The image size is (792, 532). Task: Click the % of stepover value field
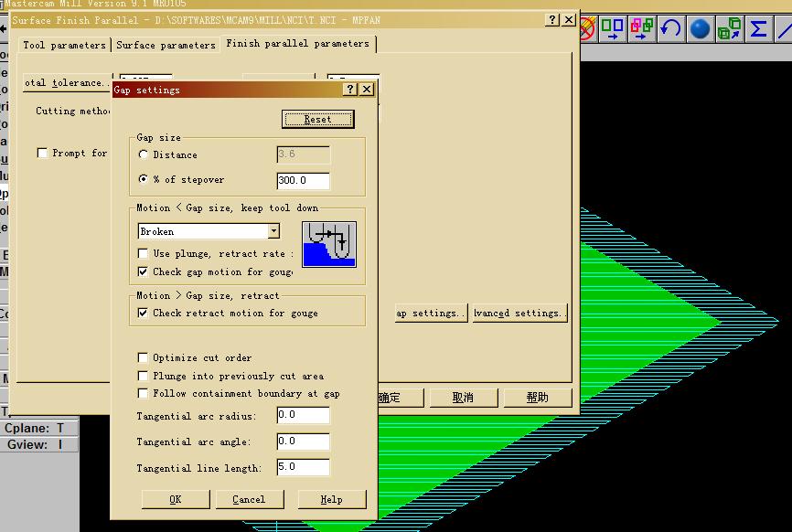coord(303,180)
